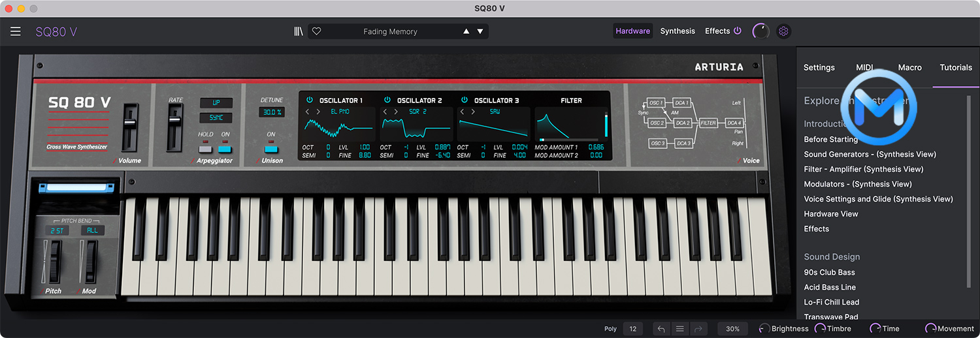Open the Macro tab in side panel

(909, 68)
